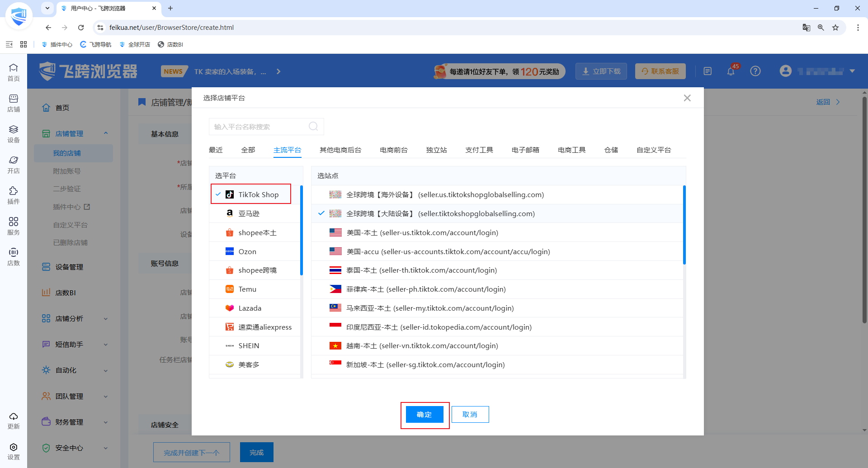Click the zoom magnifier icon in address bar
This screenshot has width=868, height=468.
[x=821, y=28]
